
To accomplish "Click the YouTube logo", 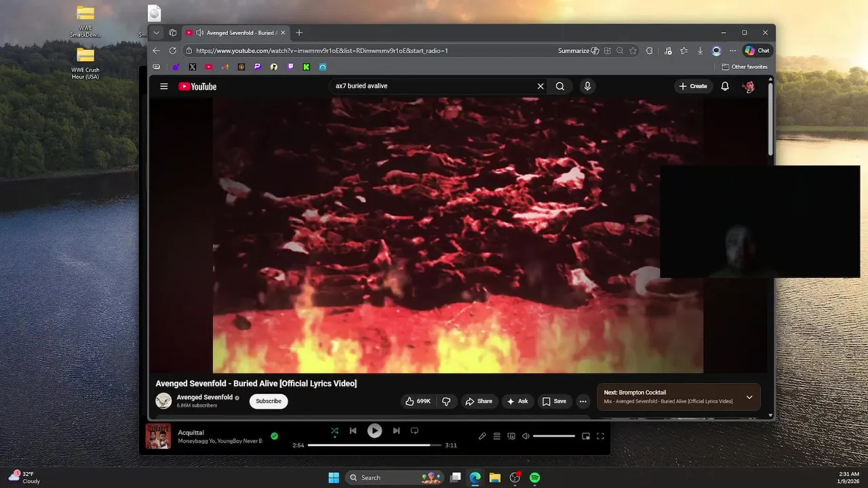I will pyautogui.click(x=197, y=86).
